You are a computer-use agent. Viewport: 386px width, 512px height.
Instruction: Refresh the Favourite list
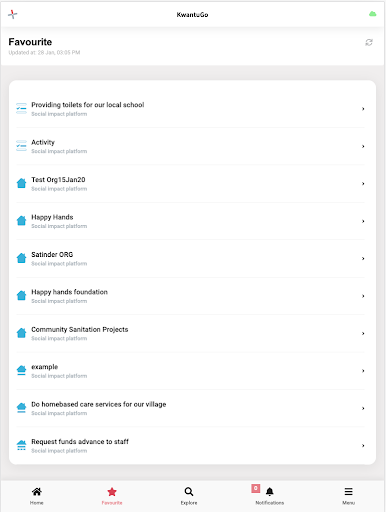[369, 42]
